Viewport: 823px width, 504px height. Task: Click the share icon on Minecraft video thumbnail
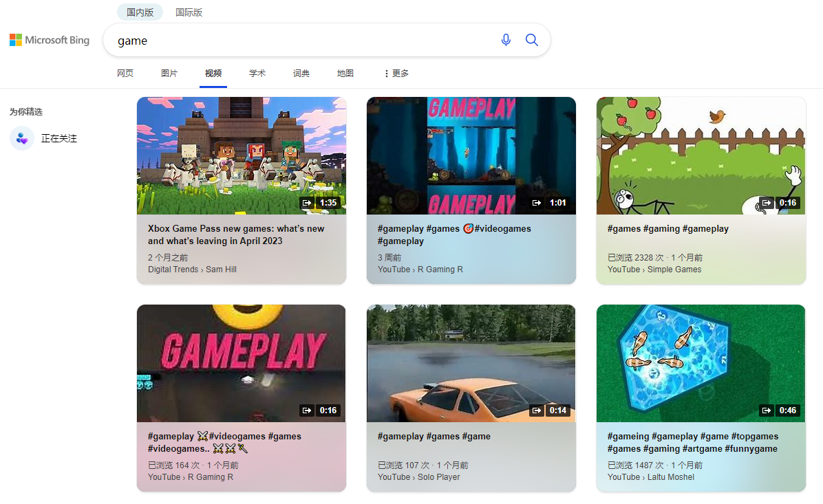pos(307,203)
